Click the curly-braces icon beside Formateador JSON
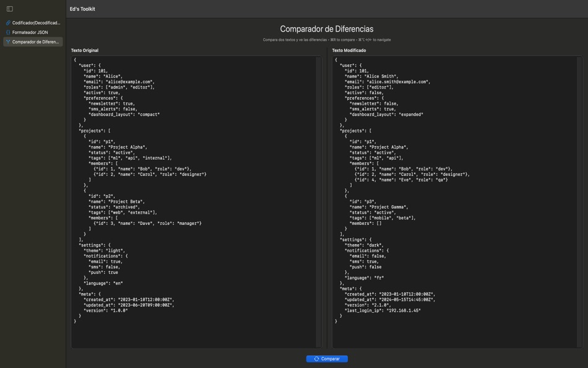Screen dimensions: 588x368 [7, 32]
